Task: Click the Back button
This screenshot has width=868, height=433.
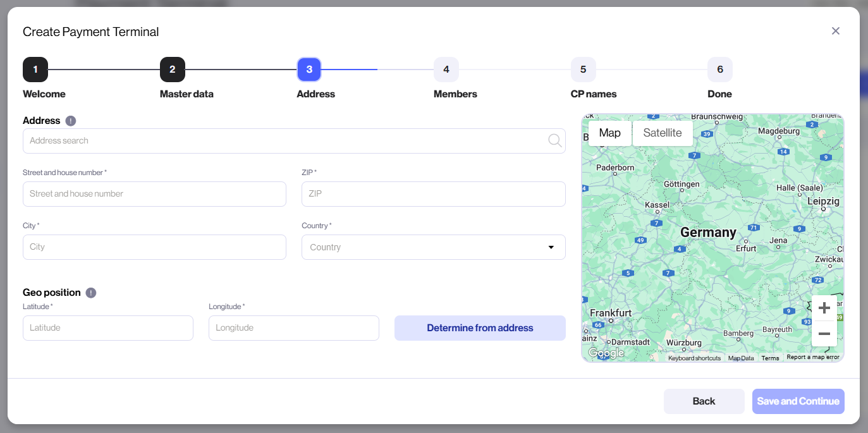Action: [704, 401]
